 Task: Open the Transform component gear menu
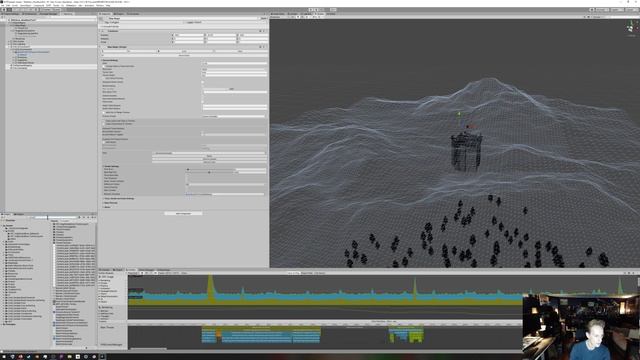[264, 31]
